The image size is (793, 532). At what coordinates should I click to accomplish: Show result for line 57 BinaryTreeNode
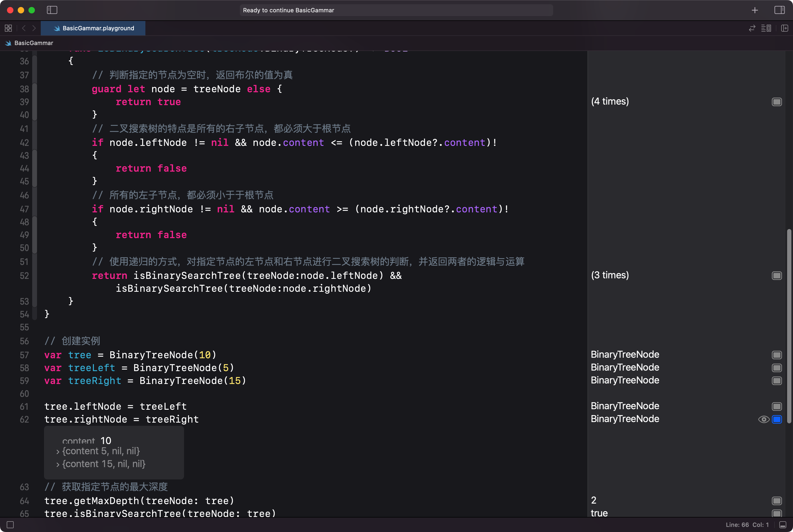pos(777,355)
